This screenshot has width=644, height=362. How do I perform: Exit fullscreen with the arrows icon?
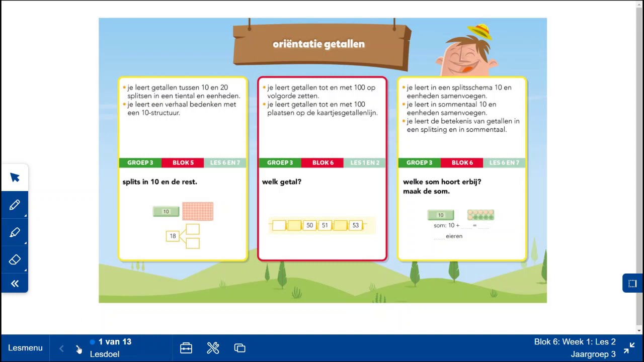pos(629,348)
